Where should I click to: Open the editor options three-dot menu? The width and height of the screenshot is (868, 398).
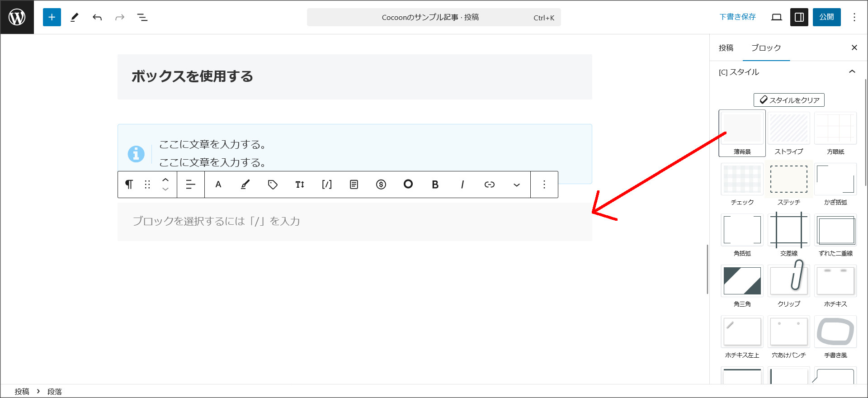tap(854, 17)
